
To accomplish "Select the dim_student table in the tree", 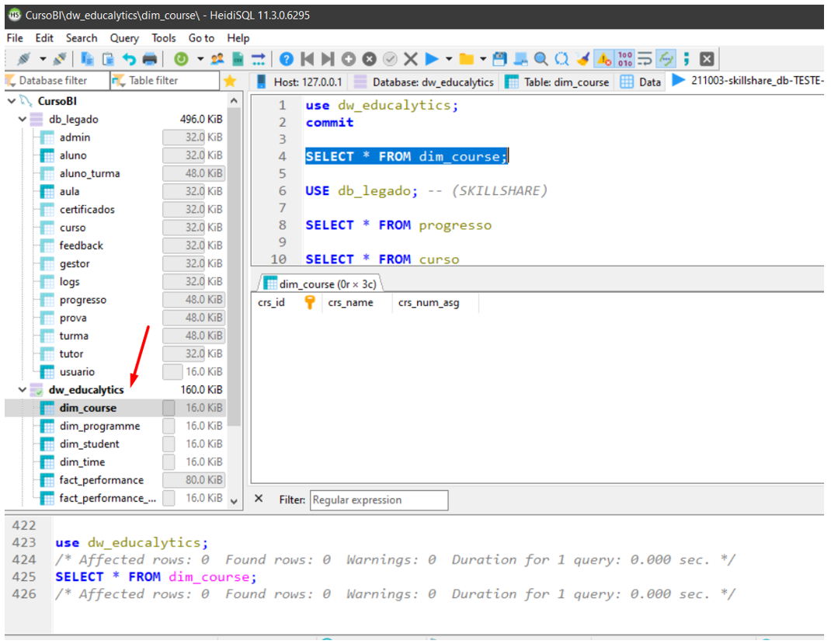I will pos(89,444).
